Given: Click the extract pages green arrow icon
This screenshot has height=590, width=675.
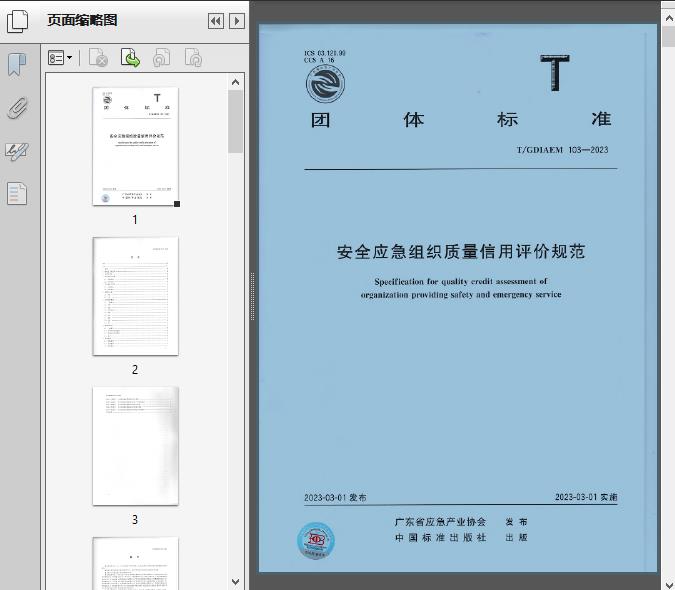Looking at the screenshot, I should (x=130, y=58).
